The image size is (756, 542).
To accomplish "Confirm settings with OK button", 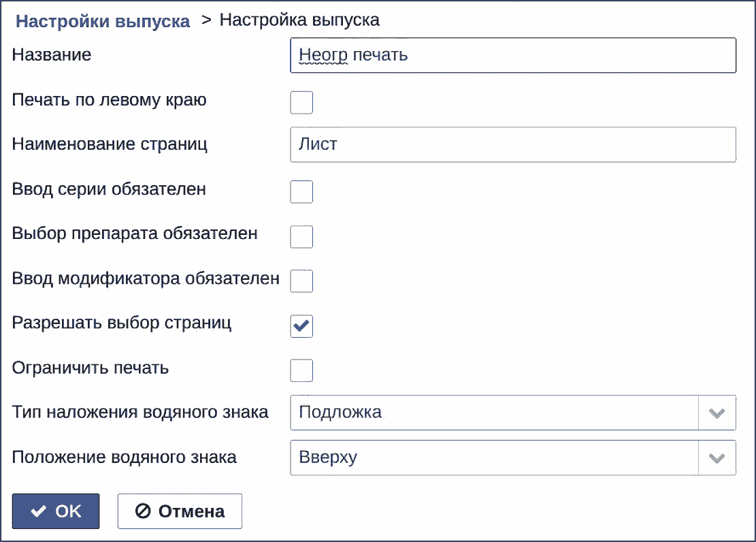I will tap(56, 511).
